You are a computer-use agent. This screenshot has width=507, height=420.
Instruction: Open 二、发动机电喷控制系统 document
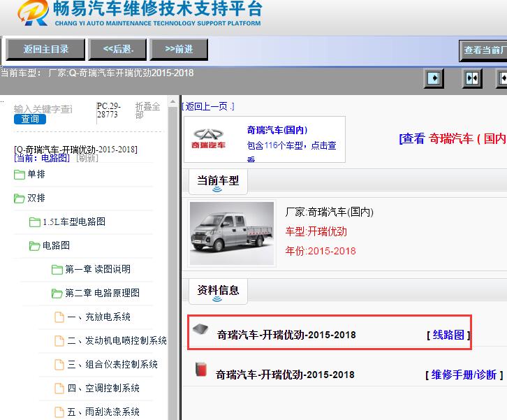pos(117,340)
